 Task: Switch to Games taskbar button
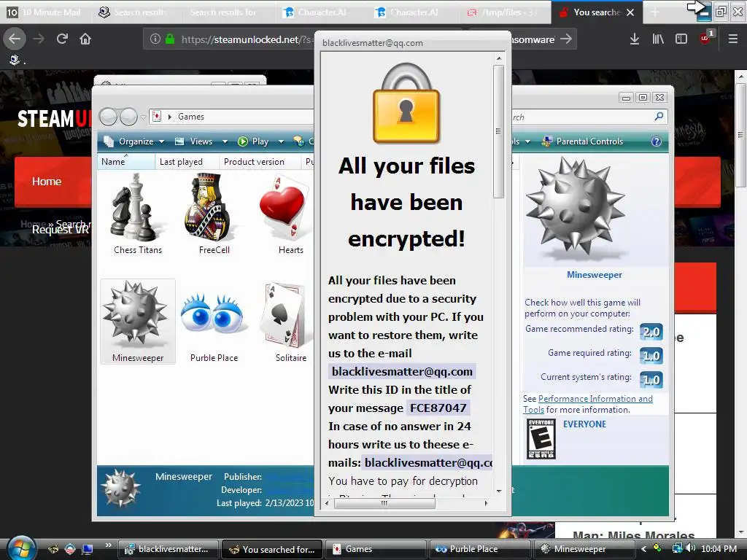(x=376, y=549)
